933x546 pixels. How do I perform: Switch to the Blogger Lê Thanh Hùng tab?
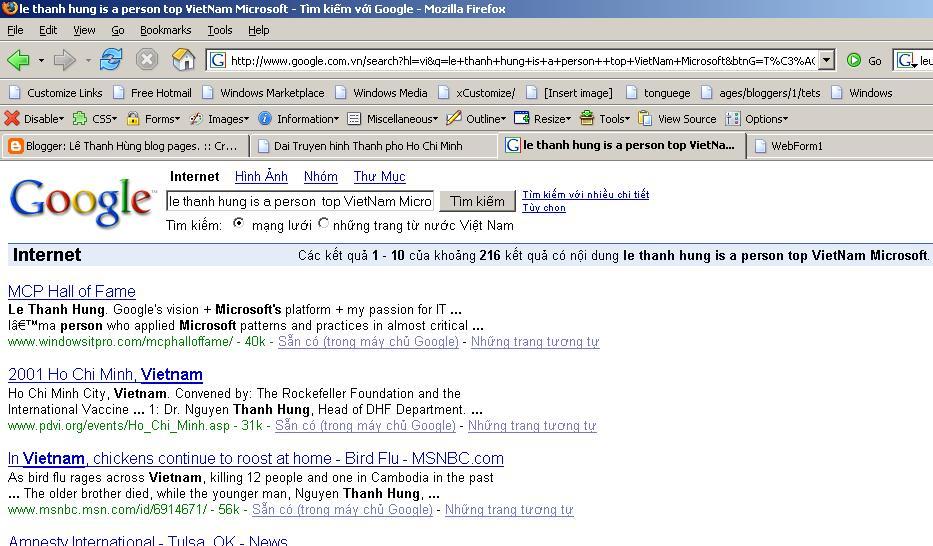(124, 146)
